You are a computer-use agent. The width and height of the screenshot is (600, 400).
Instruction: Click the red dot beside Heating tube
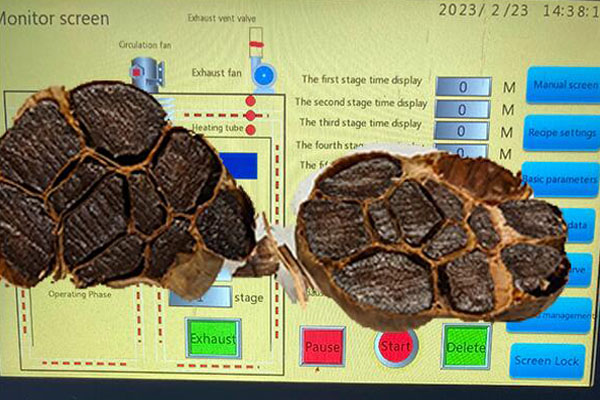pyautogui.click(x=251, y=130)
